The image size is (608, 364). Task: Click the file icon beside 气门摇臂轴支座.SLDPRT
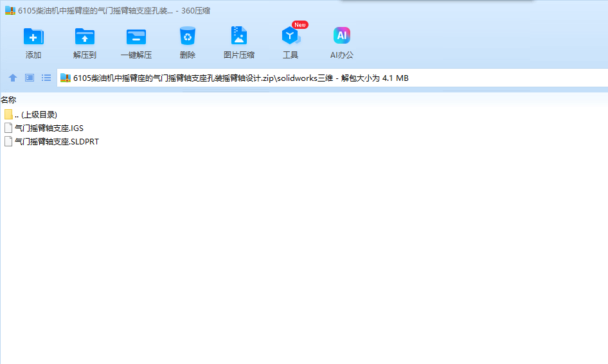pos(8,142)
